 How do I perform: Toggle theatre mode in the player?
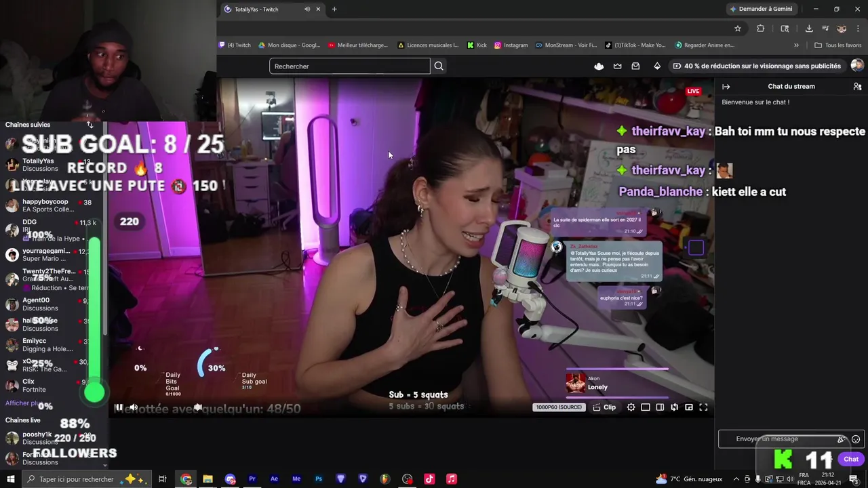660,407
